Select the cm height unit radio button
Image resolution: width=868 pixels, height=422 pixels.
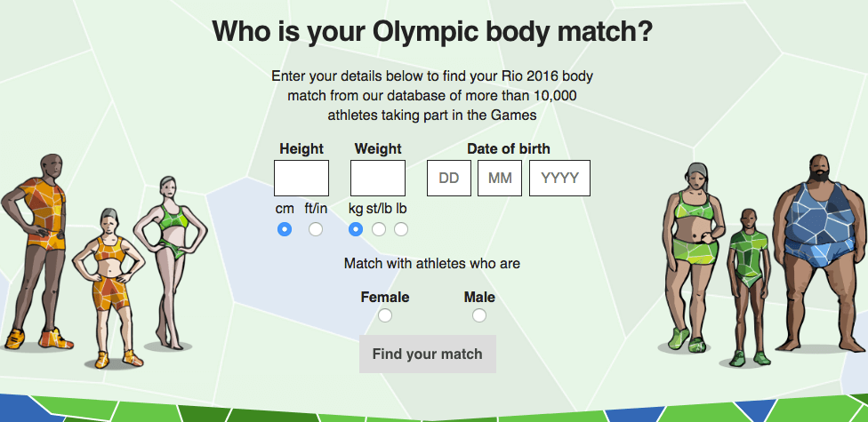click(285, 229)
